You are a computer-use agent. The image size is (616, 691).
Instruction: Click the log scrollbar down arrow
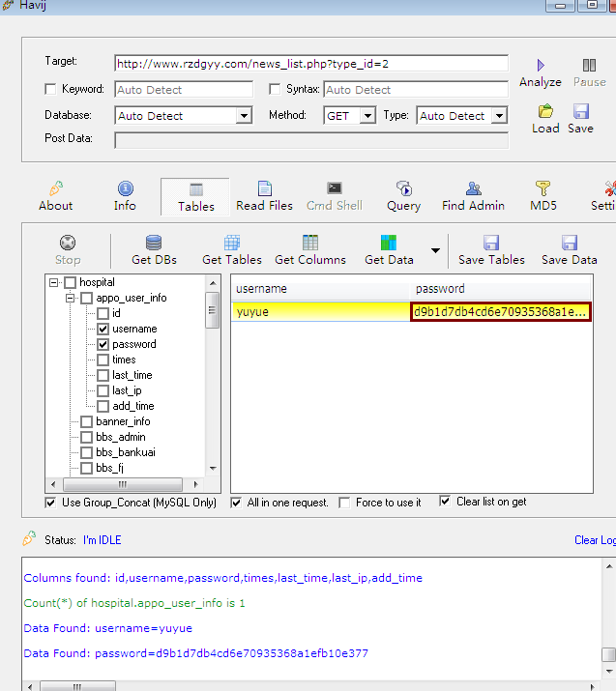[x=609, y=671]
